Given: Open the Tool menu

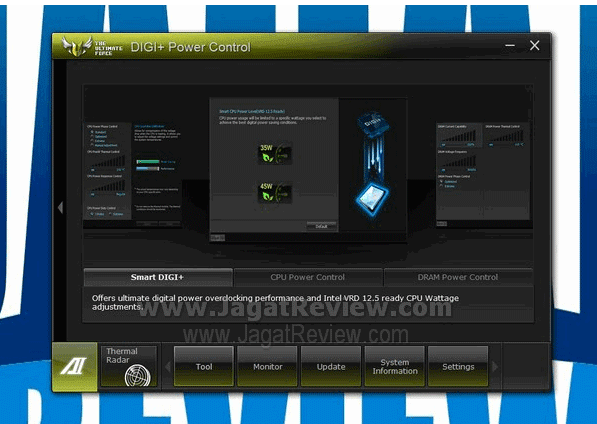Looking at the screenshot, I should pos(204,367).
